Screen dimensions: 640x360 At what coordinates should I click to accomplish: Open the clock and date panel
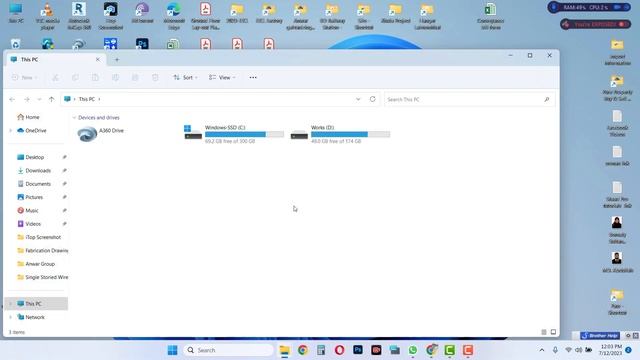[611, 350]
